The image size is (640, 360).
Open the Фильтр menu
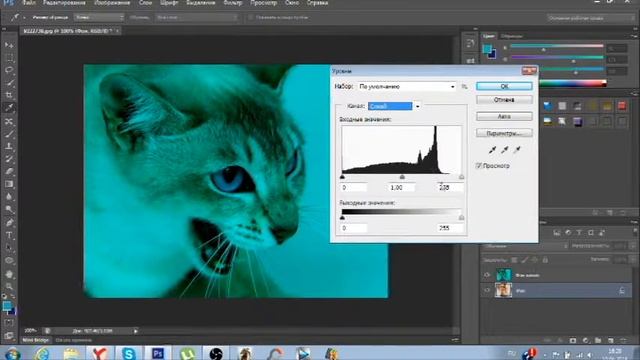click(233, 2)
